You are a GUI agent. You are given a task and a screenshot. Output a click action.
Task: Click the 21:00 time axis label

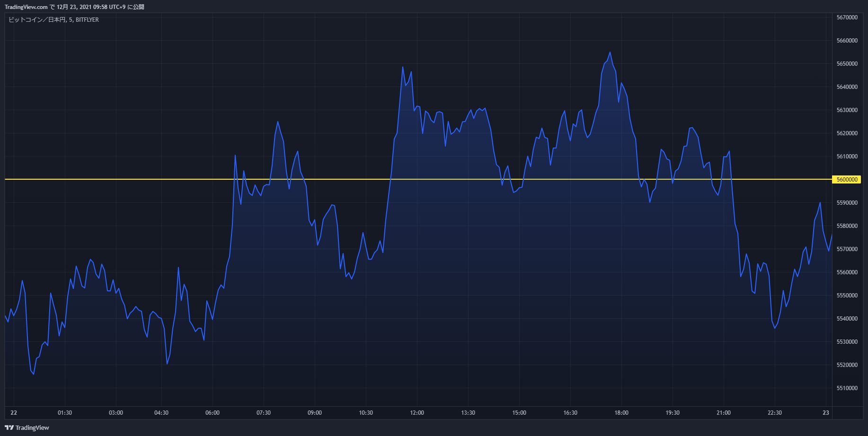[x=724, y=413]
